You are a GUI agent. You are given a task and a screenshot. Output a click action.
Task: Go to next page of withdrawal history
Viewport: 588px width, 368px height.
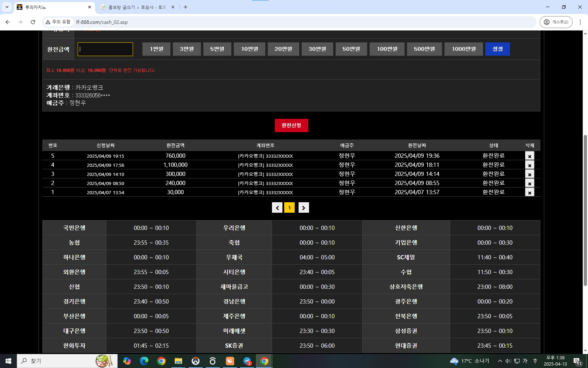pos(303,207)
